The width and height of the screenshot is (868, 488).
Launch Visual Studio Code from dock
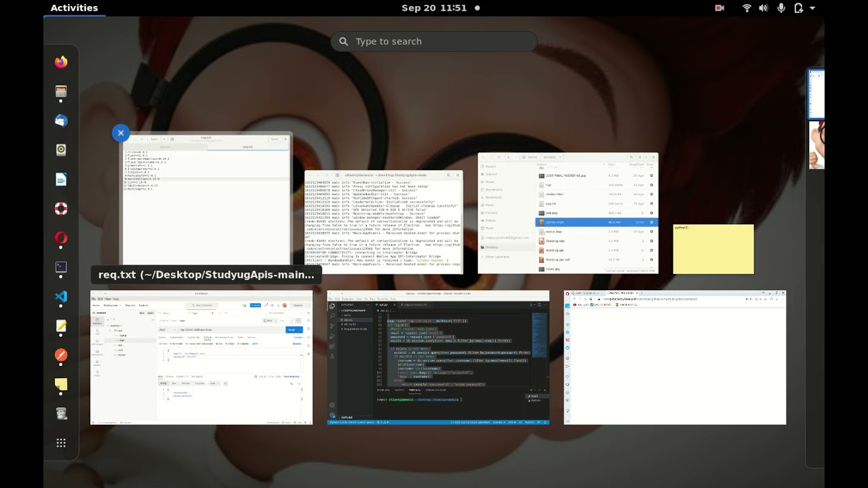61,296
